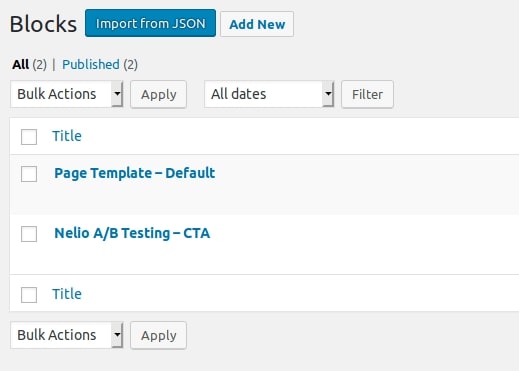Image resolution: width=519 pixels, height=371 pixels.
Task: Click the Import from JSON button
Action: [150, 23]
